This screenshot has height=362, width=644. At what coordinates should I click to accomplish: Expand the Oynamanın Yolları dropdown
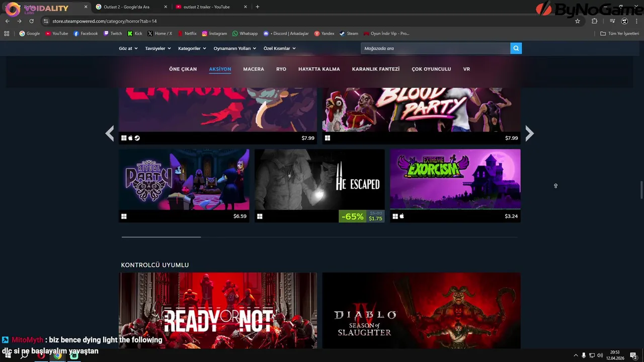pos(235,48)
